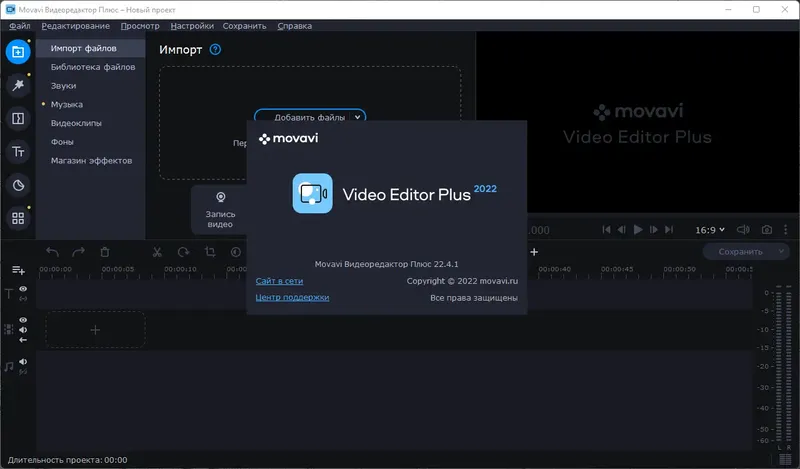Open the Просмотр menu
The image size is (800, 469).
pyautogui.click(x=140, y=26)
